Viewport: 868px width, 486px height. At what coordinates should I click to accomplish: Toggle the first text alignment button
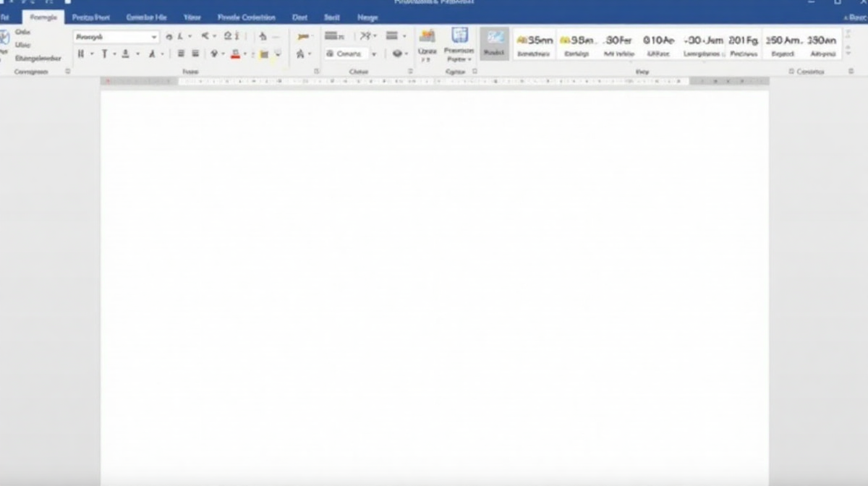coord(181,54)
